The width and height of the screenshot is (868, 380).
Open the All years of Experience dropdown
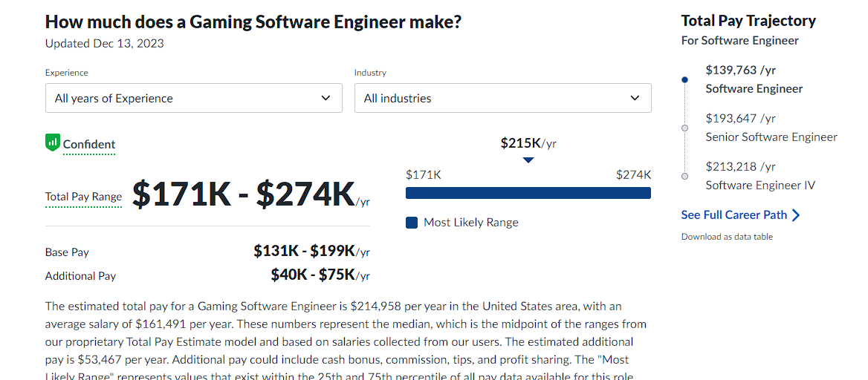pos(194,98)
